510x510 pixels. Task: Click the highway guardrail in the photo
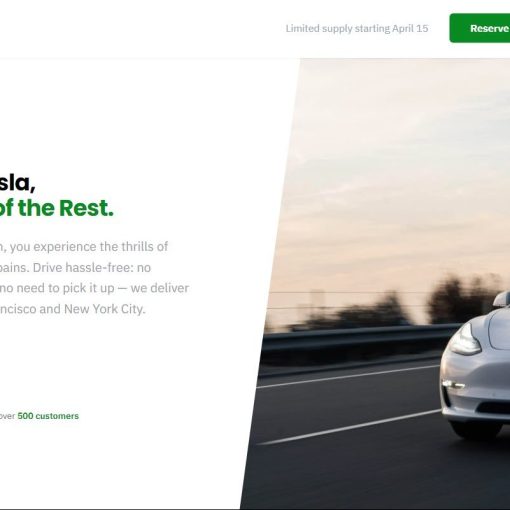pos(358,338)
